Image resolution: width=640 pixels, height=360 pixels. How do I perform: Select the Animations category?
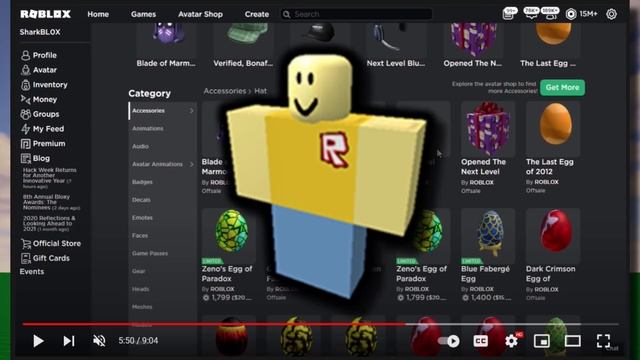click(148, 129)
